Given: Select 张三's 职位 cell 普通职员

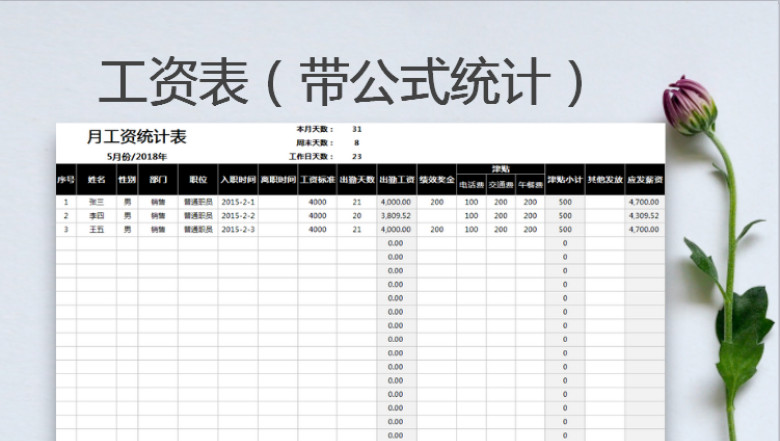Looking at the screenshot, I should tap(198, 202).
